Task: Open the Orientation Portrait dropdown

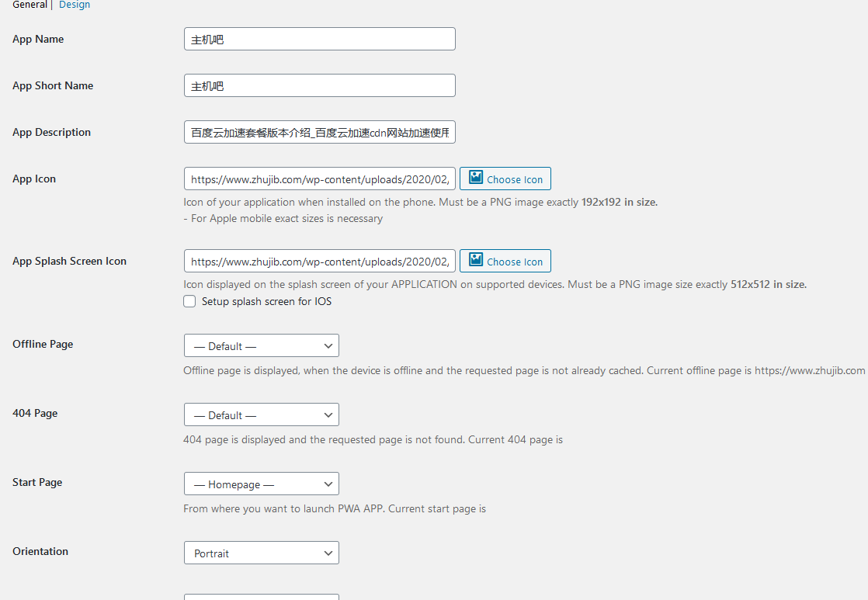Action: [262, 553]
